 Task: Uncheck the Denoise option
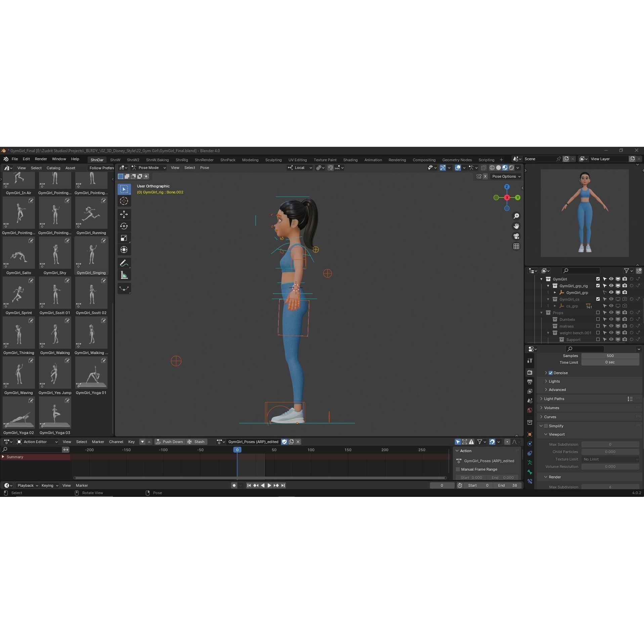click(x=551, y=373)
